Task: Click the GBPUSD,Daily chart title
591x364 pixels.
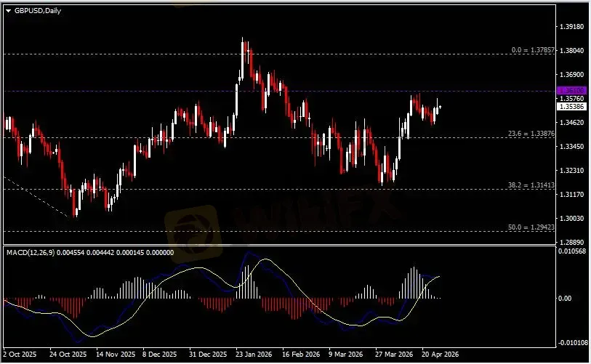Action: [33, 7]
